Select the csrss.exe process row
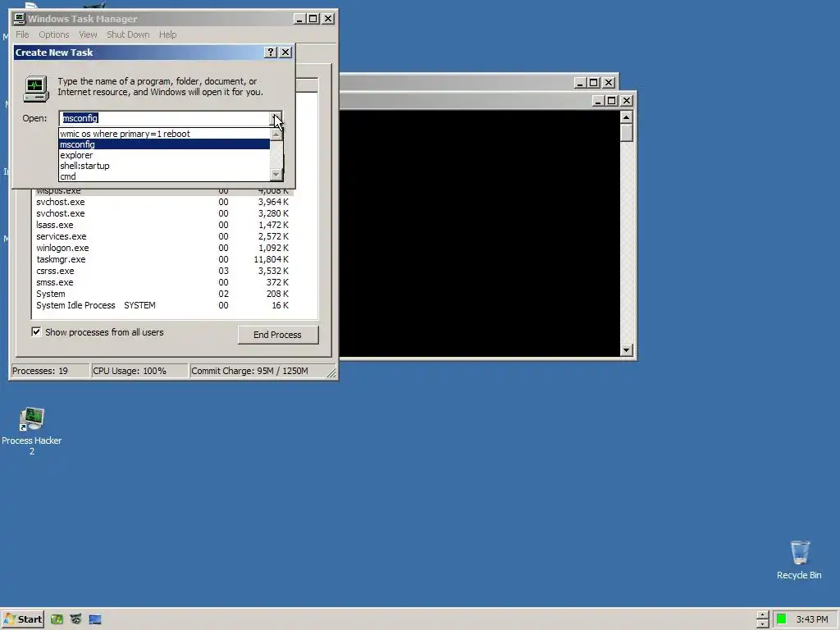Screen dimensions: 840x630 click(x=162, y=271)
